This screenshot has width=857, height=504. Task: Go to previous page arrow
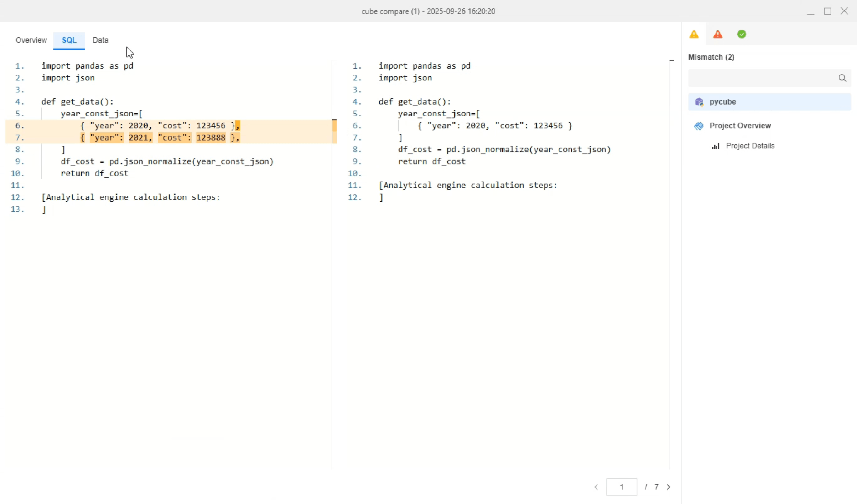[x=596, y=487]
